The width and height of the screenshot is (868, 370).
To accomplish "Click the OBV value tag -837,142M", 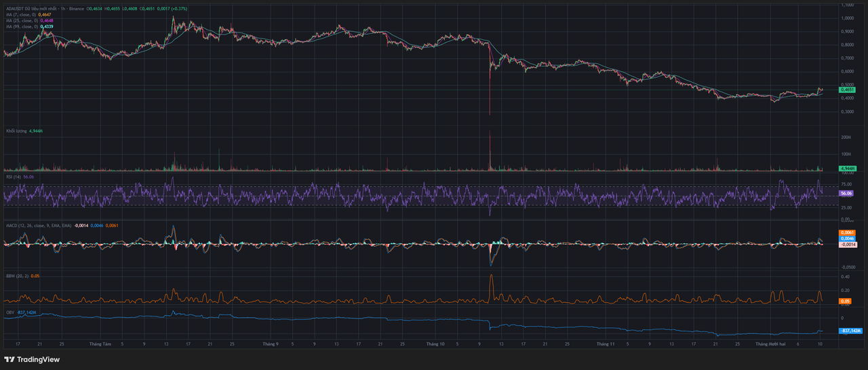I will (x=850, y=331).
